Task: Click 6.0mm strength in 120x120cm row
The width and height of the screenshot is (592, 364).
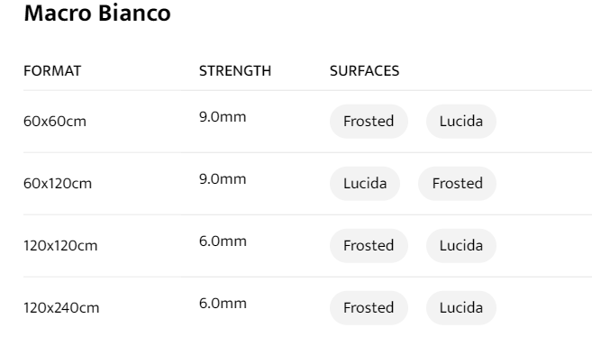Action: (223, 241)
